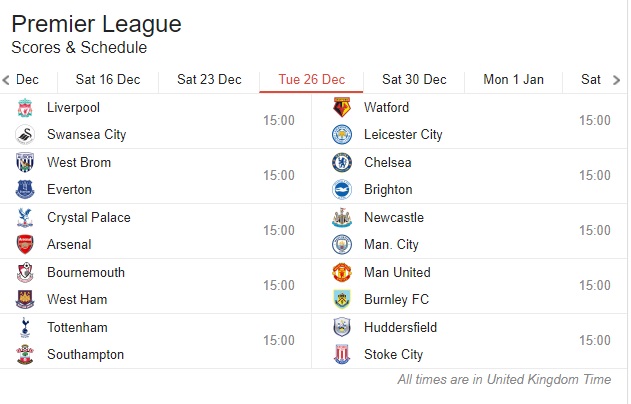Click the Burnley FC crest
Viewport: 631px width, 404px height.
coord(342,299)
